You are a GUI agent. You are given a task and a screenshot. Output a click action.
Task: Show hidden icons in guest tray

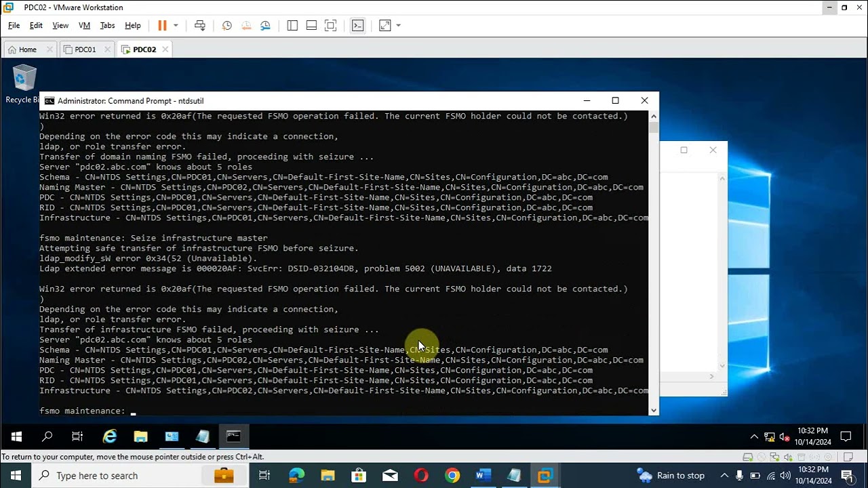point(754,437)
